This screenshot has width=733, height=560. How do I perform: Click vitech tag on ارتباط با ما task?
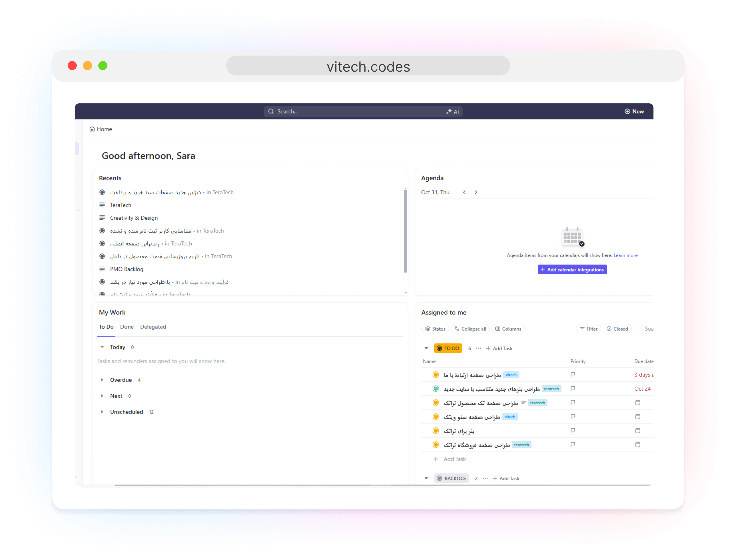pos(511,375)
